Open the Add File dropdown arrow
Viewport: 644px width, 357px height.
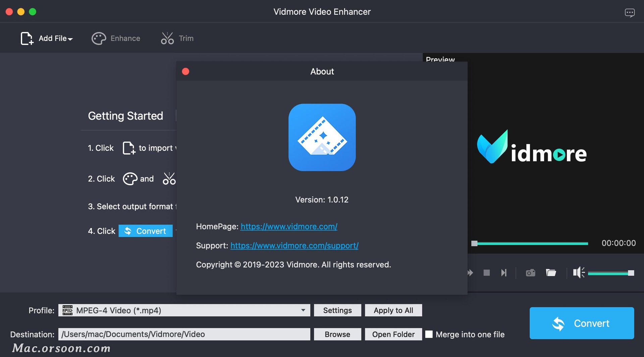(x=70, y=39)
